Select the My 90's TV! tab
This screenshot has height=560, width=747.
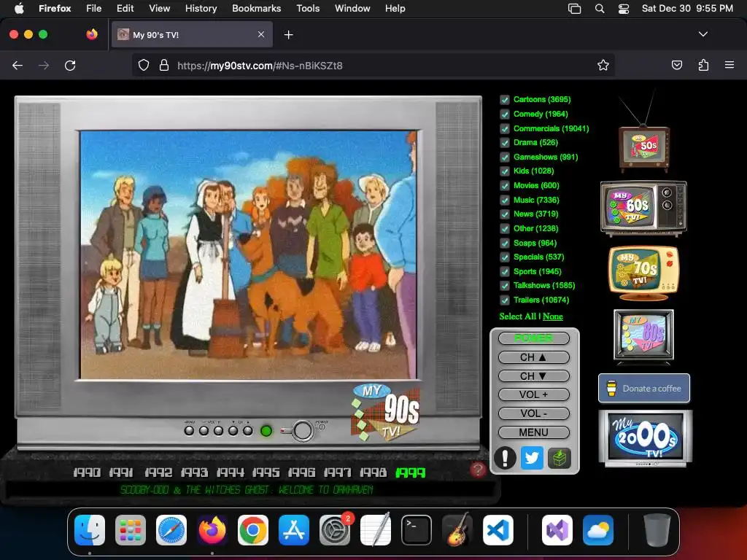point(192,34)
